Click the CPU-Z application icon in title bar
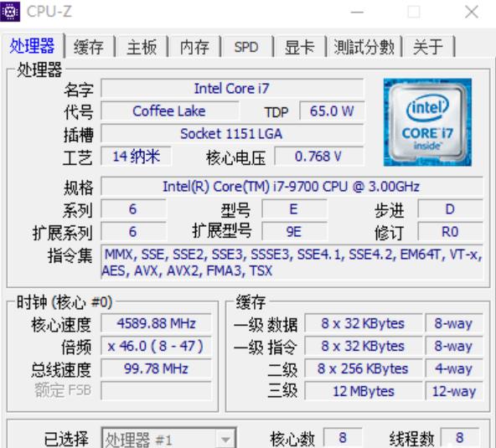Image resolution: width=496 pixels, height=448 pixels. point(10,12)
